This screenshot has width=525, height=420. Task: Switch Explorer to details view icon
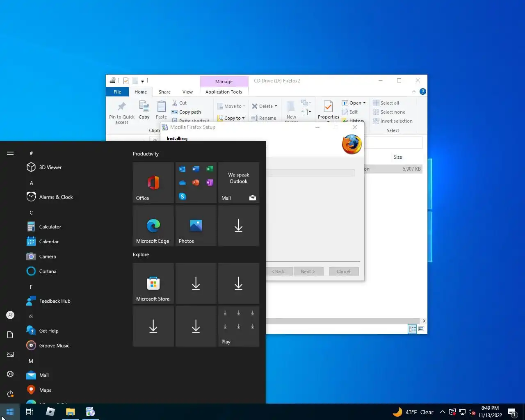413,329
